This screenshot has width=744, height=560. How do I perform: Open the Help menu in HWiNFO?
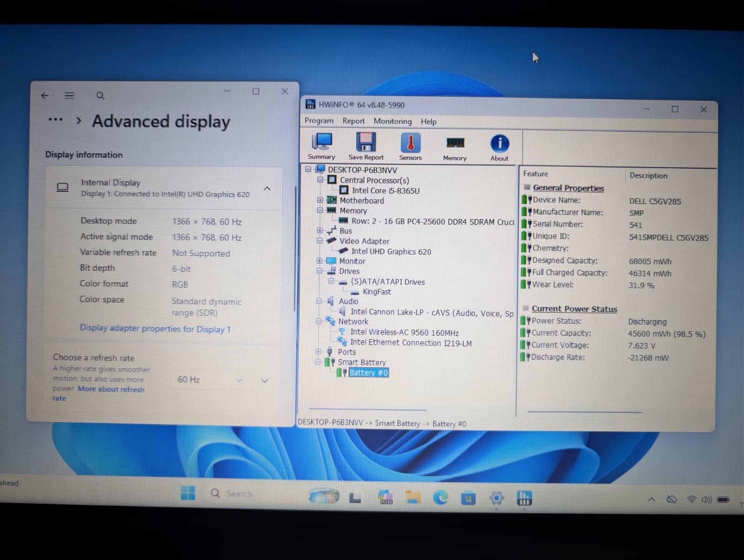click(428, 121)
